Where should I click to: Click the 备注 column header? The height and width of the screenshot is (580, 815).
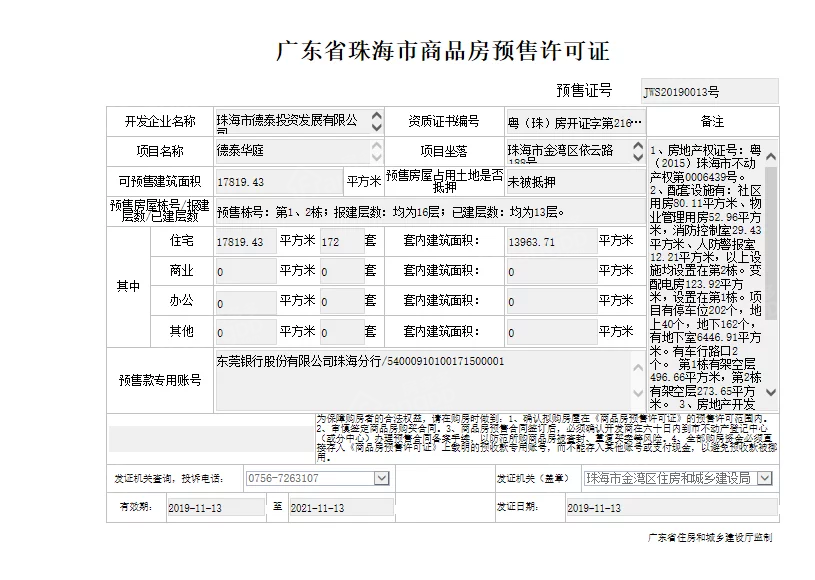tap(712, 122)
